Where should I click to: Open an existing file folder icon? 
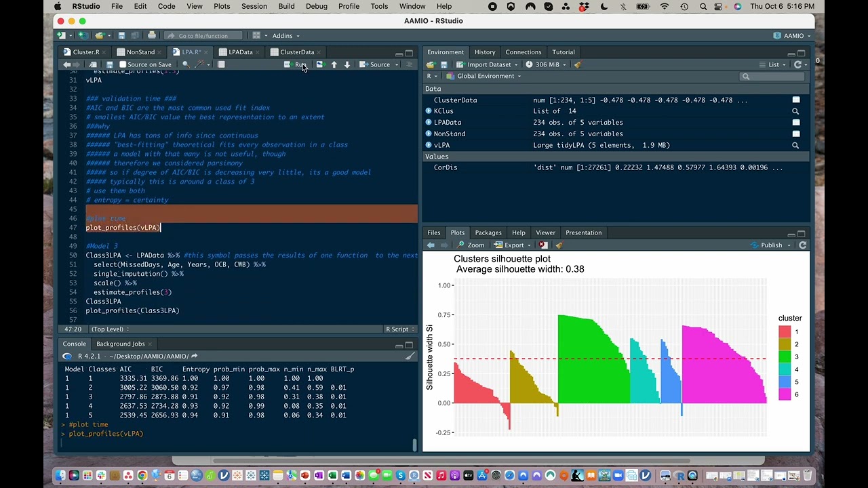pyautogui.click(x=100, y=35)
